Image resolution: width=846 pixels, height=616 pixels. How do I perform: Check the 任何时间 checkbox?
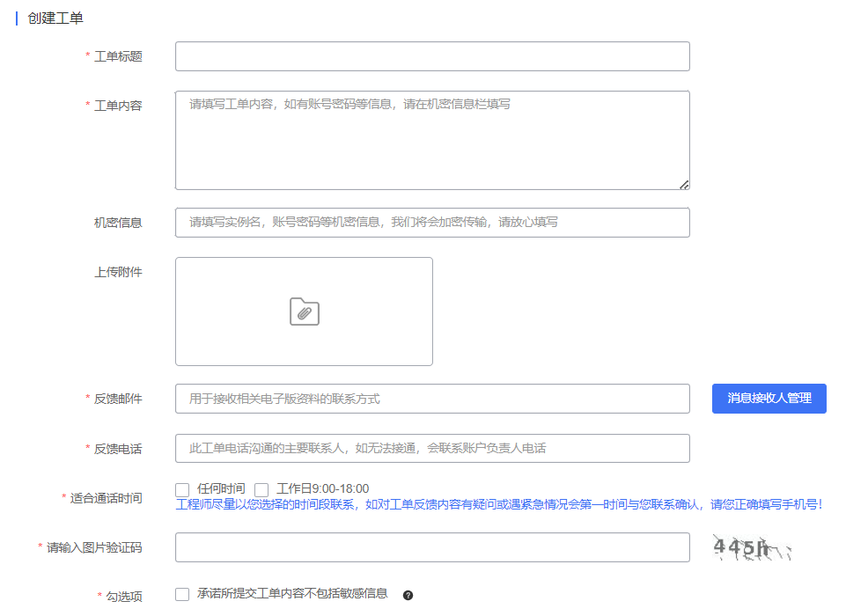183,489
